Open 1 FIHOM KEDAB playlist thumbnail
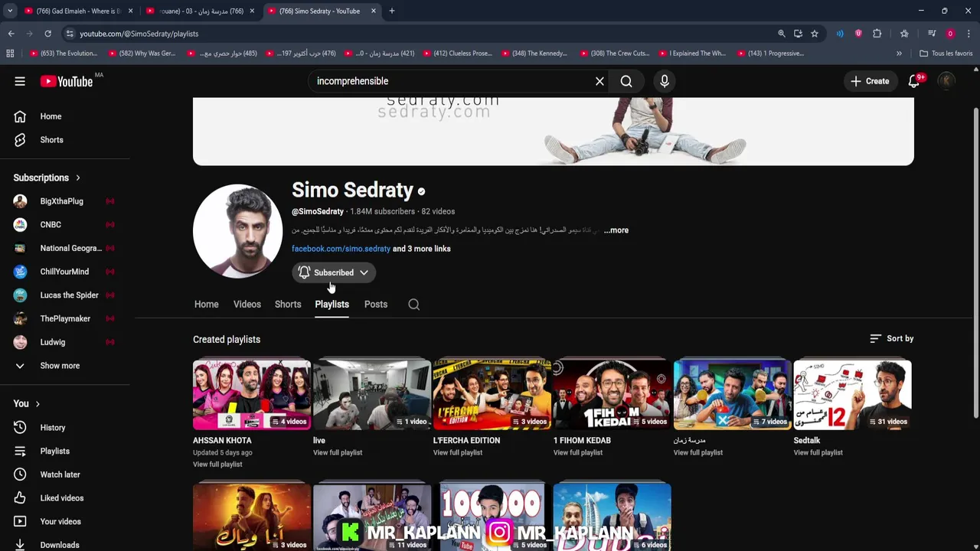 (x=612, y=394)
